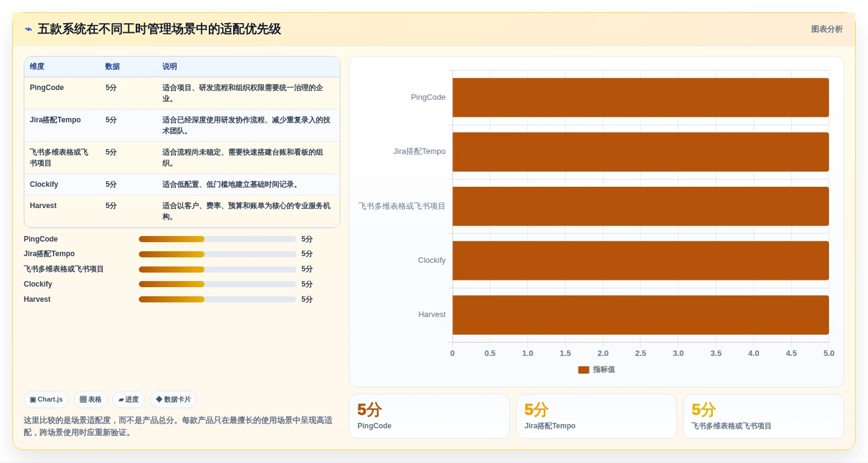Click the lightning icon beside the title

pyautogui.click(x=29, y=29)
